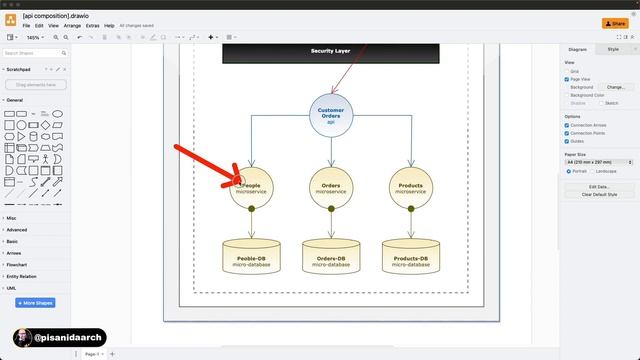Switch to the Diagram tab
640x360 pixels.
point(578,49)
